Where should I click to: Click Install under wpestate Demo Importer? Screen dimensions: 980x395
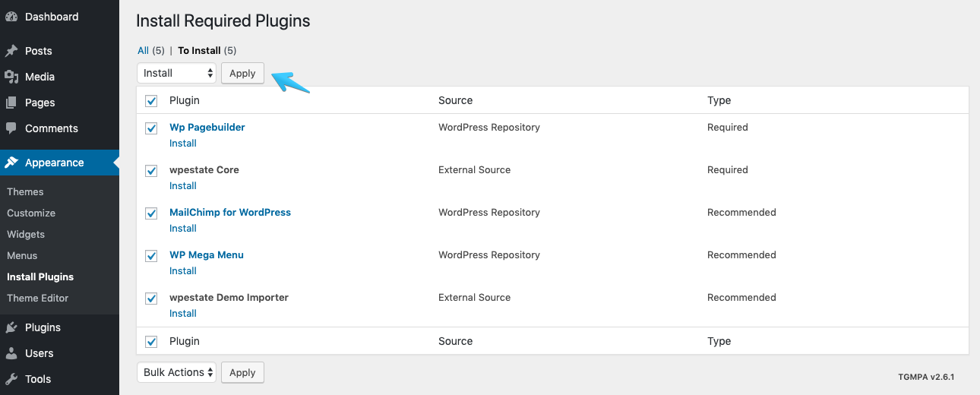coord(183,314)
